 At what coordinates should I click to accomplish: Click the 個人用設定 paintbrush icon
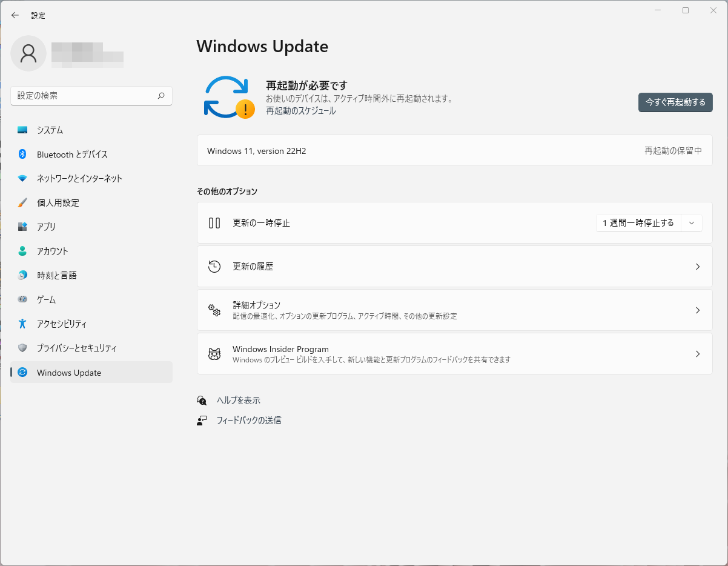pyautogui.click(x=22, y=203)
